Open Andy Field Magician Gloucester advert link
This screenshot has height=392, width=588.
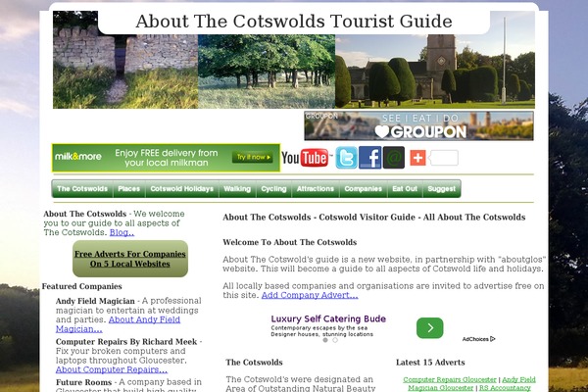(x=471, y=383)
